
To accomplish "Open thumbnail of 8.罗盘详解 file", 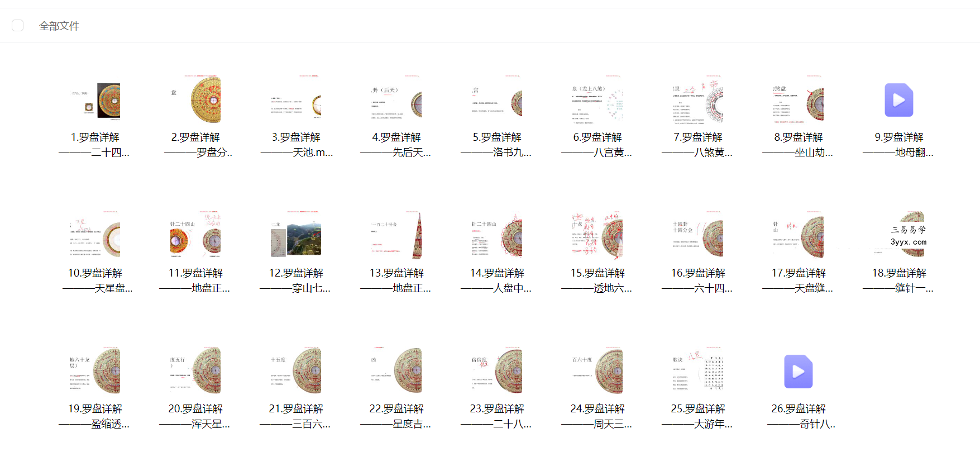I will point(799,100).
